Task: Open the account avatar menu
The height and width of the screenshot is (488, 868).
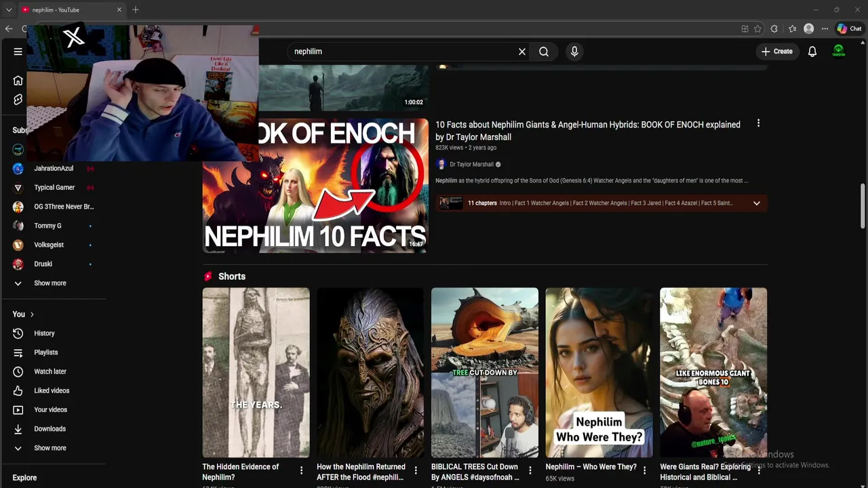Action: (x=839, y=52)
